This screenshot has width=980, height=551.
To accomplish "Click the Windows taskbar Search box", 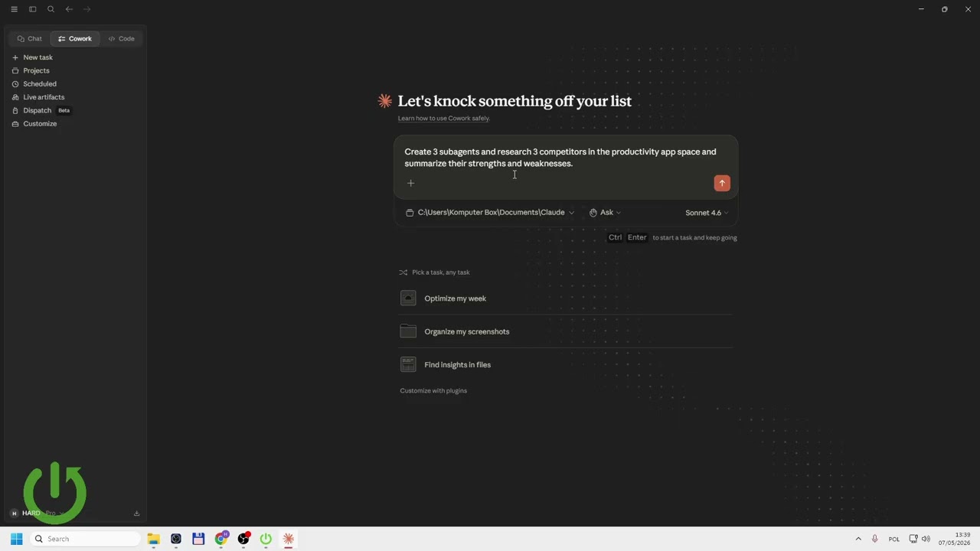I will (85, 539).
